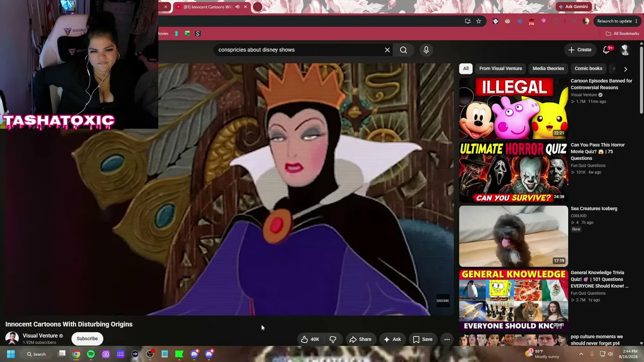Viewport: 644px width, 362px height.
Task: Select the Media theories chip
Action: click(x=548, y=68)
